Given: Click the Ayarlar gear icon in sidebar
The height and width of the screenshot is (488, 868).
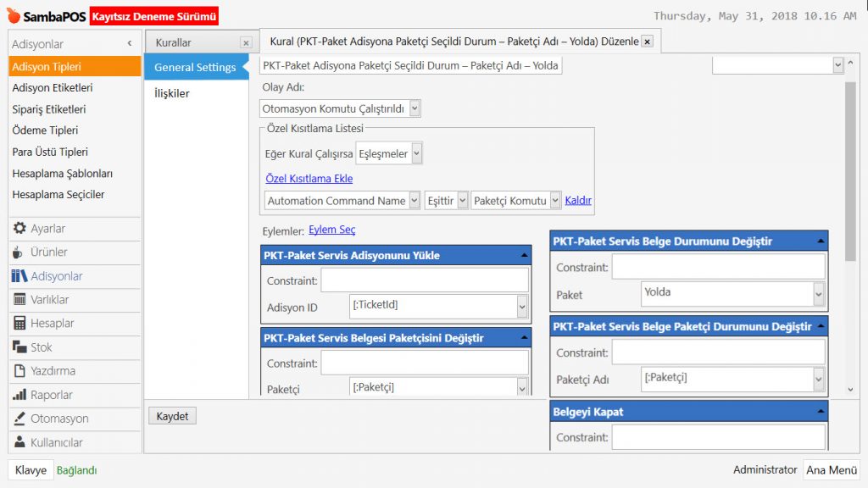Looking at the screenshot, I should (x=19, y=229).
